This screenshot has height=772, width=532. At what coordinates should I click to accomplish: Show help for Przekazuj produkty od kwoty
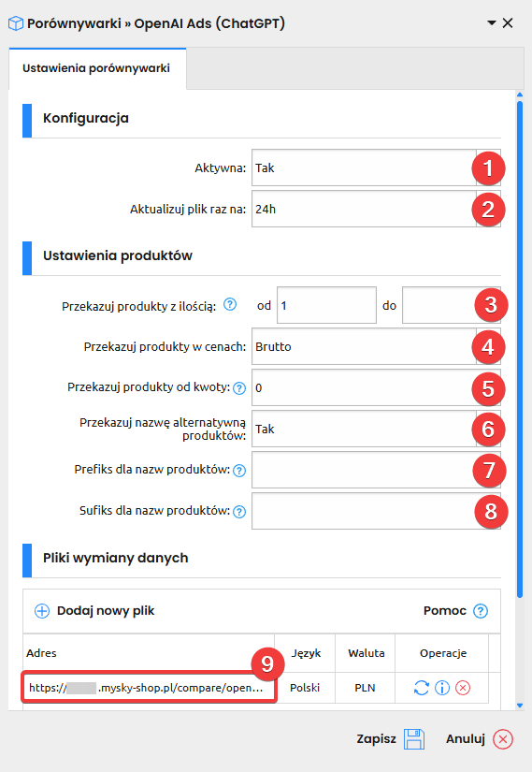tap(239, 388)
